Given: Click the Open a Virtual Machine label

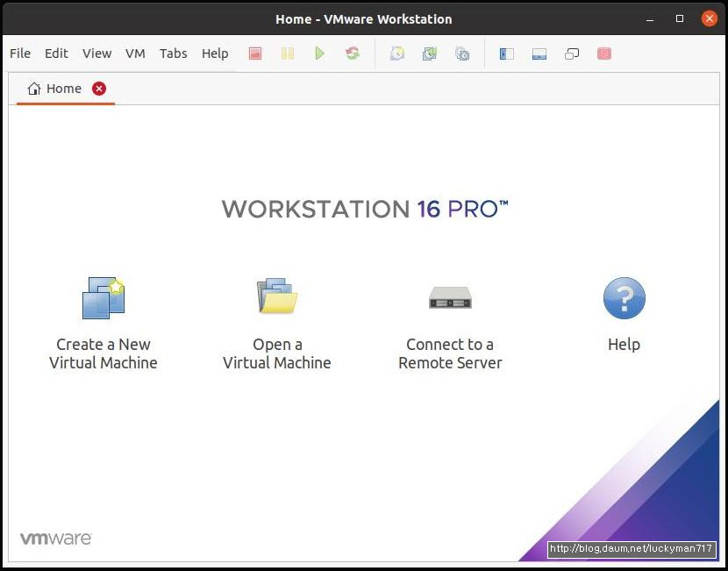Looking at the screenshot, I should [x=276, y=353].
